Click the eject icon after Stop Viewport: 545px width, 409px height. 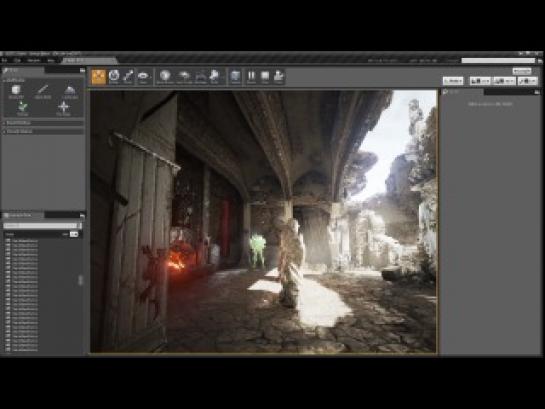coord(279,76)
